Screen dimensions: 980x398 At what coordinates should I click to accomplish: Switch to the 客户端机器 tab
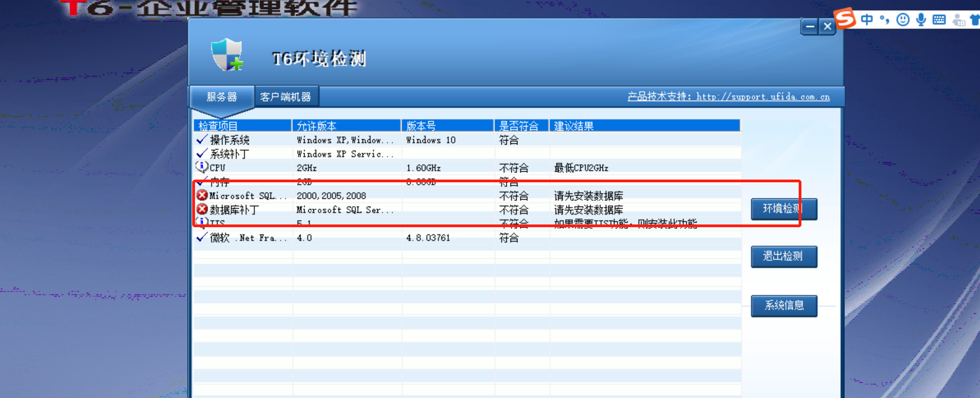(x=286, y=97)
